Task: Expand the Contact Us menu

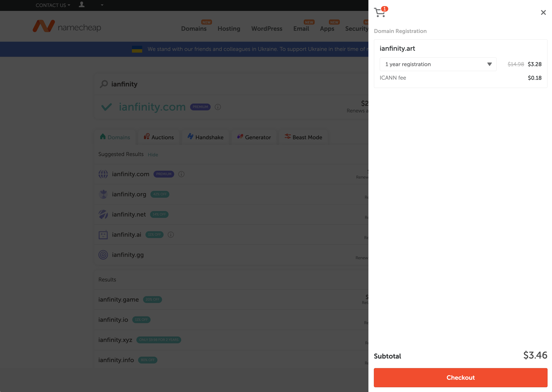Action: coord(53,5)
